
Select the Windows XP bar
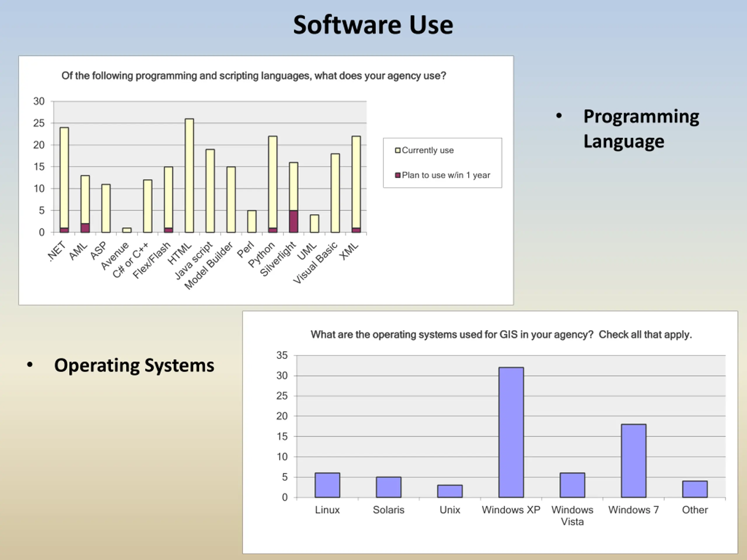[511, 433]
